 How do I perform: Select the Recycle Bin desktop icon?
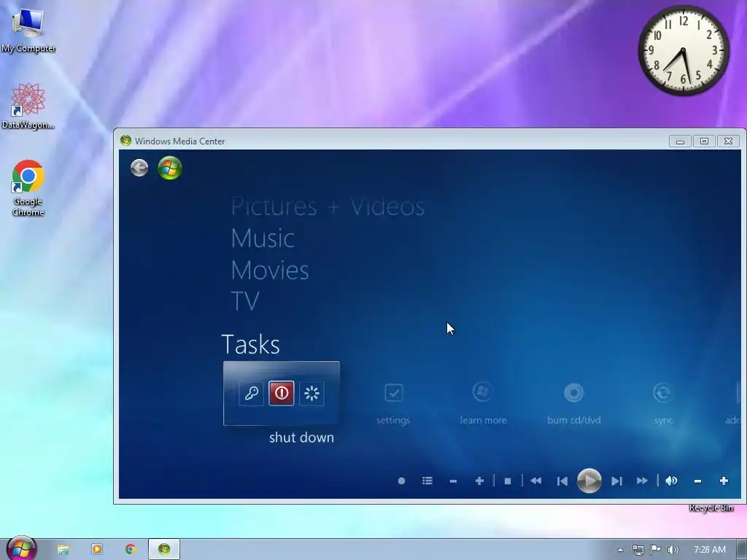(711, 508)
